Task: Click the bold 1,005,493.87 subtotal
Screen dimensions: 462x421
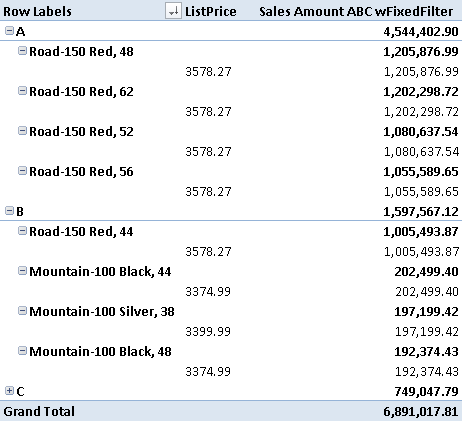Action: pos(421,232)
